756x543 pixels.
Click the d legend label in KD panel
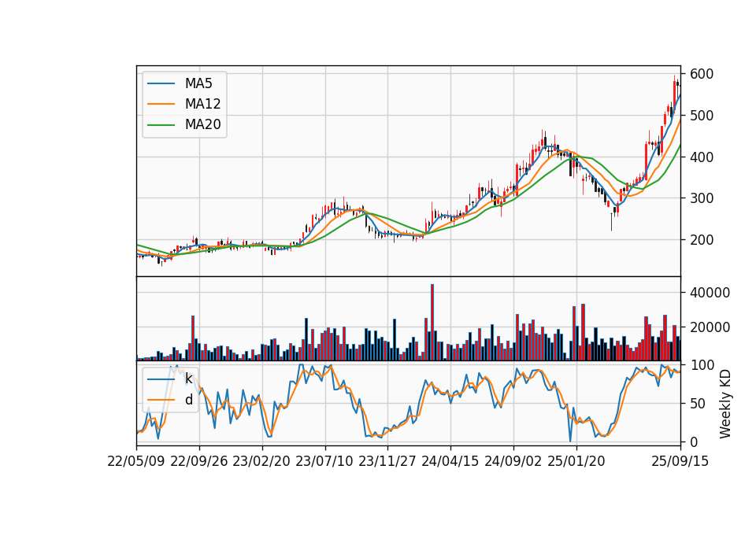click(188, 400)
